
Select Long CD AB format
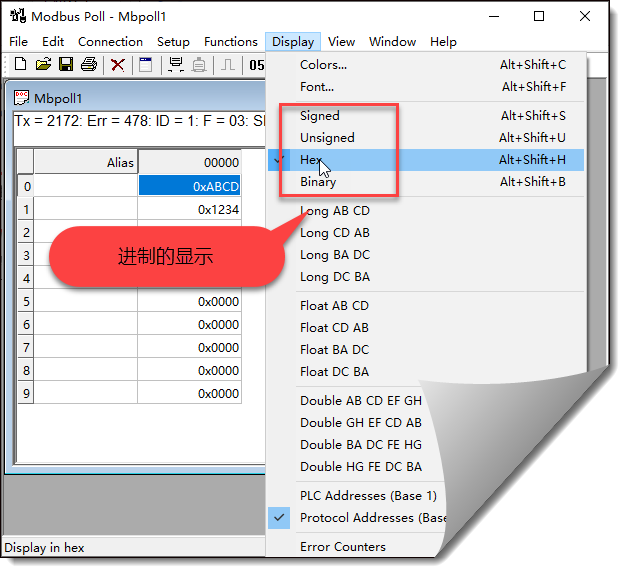426,233
